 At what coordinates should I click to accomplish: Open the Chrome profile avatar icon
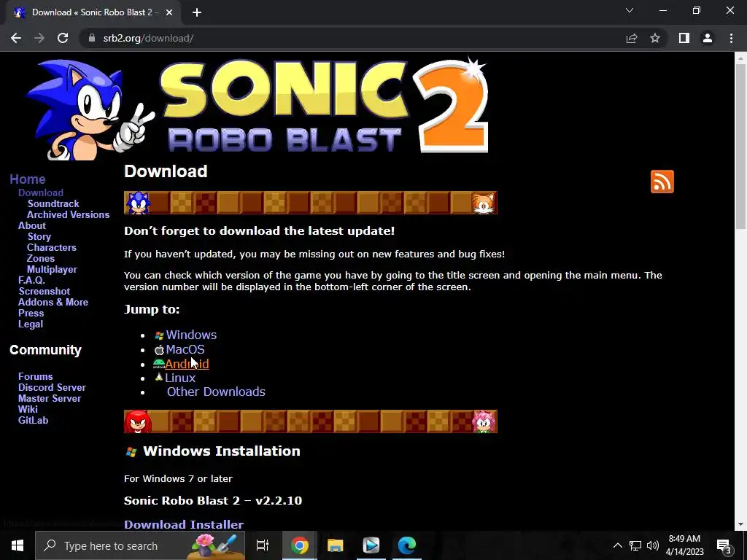[x=708, y=38]
